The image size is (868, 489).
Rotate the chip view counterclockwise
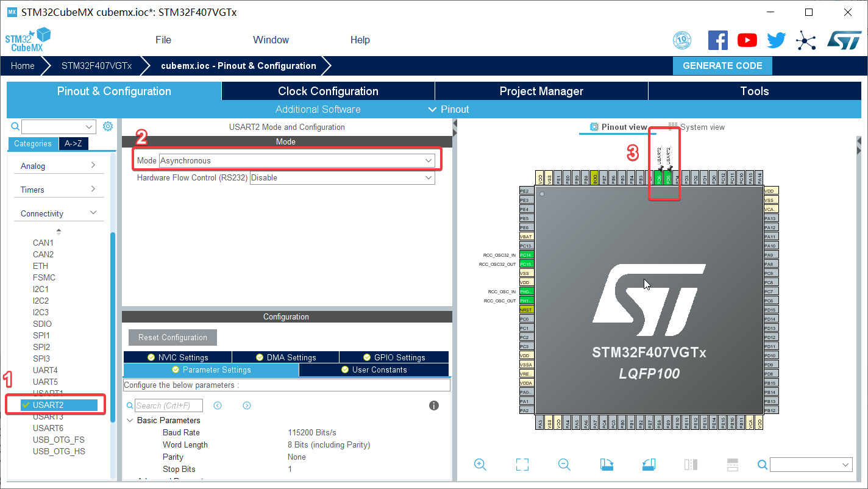(x=648, y=465)
